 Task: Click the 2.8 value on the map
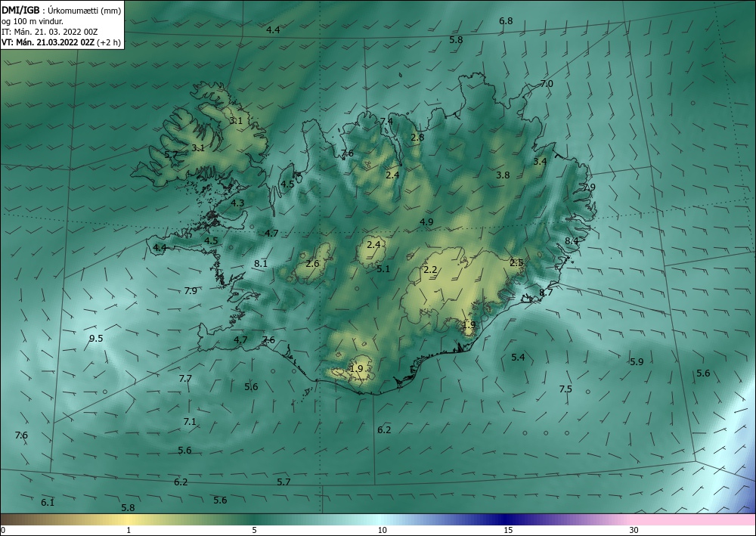pos(417,137)
